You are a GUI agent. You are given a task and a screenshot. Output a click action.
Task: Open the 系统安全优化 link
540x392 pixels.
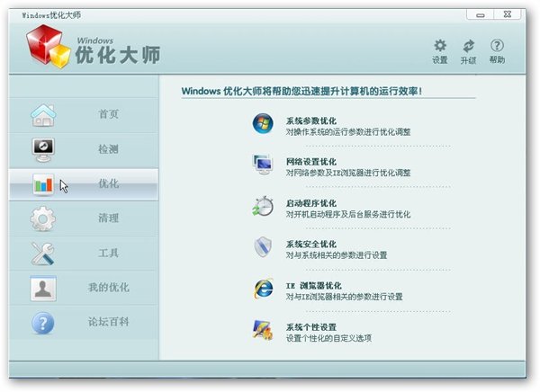pos(311,244)
